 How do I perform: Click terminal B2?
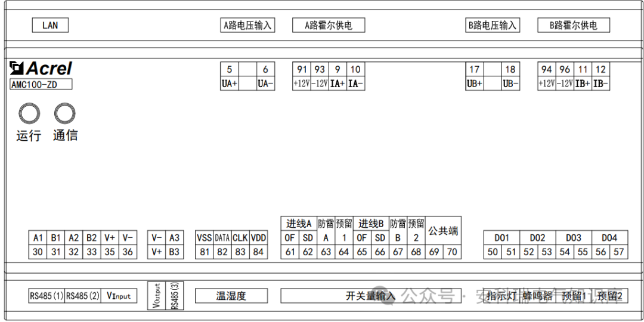point(92,237)
